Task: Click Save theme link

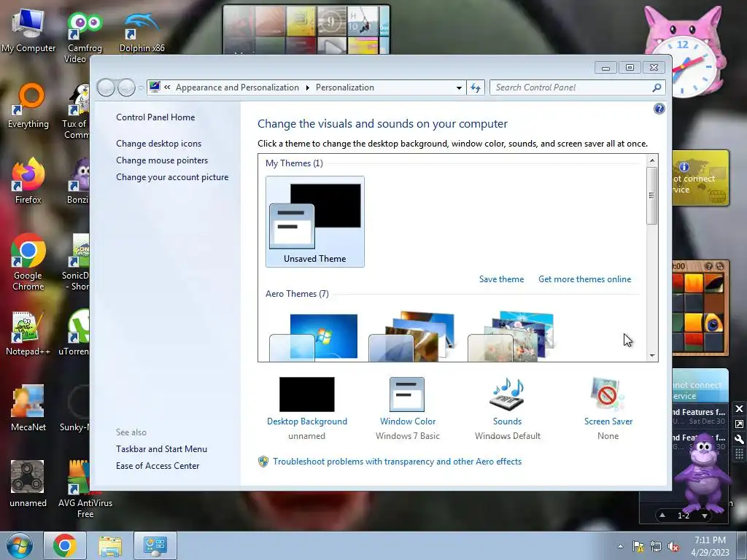Action: [x=501, y=279]
